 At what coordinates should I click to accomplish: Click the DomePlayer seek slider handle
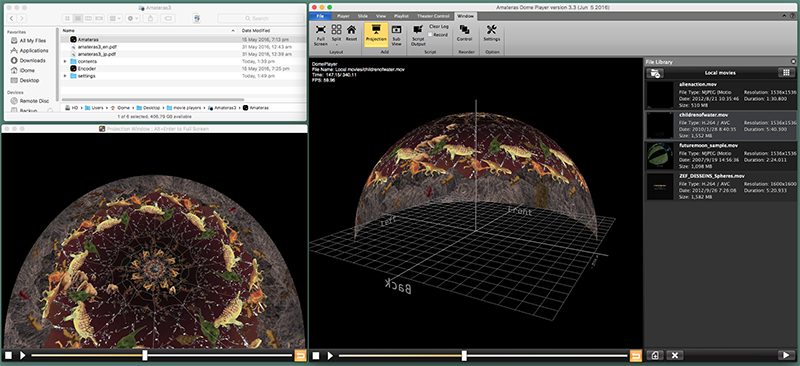pyautogui.click(x=464, y=356)
